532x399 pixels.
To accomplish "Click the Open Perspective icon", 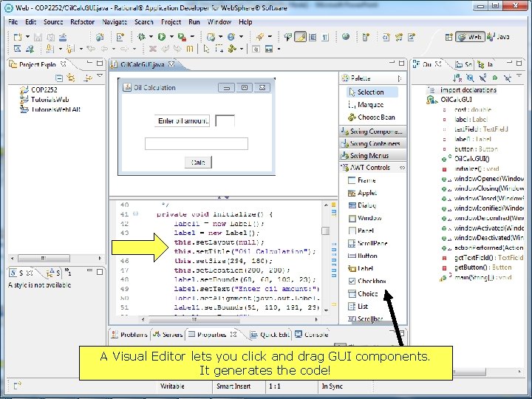I will tap(449, 37).
